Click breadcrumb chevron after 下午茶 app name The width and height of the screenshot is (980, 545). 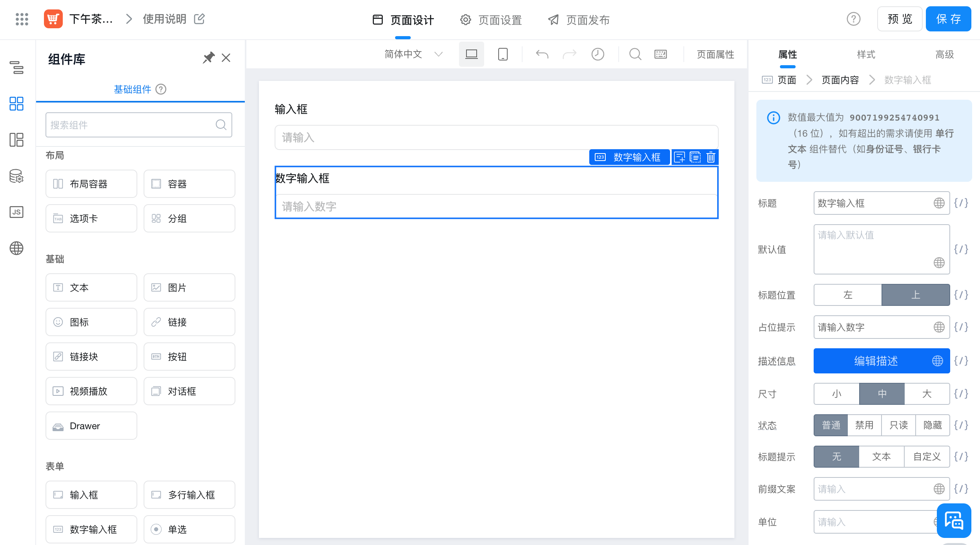[x=129, y=19]
